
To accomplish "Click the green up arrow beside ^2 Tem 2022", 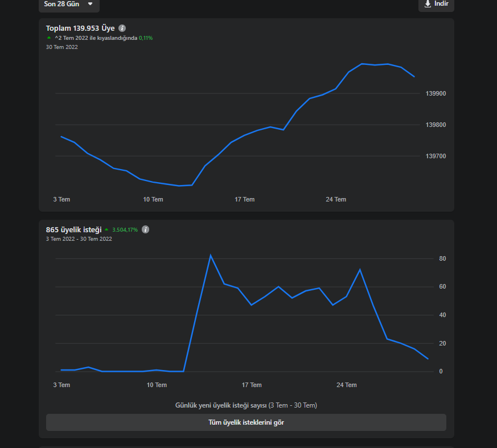I will coord(49,38).
